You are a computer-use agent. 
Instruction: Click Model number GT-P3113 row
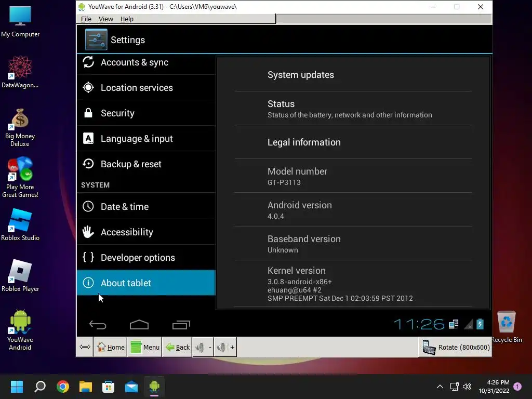coord(353,176)
